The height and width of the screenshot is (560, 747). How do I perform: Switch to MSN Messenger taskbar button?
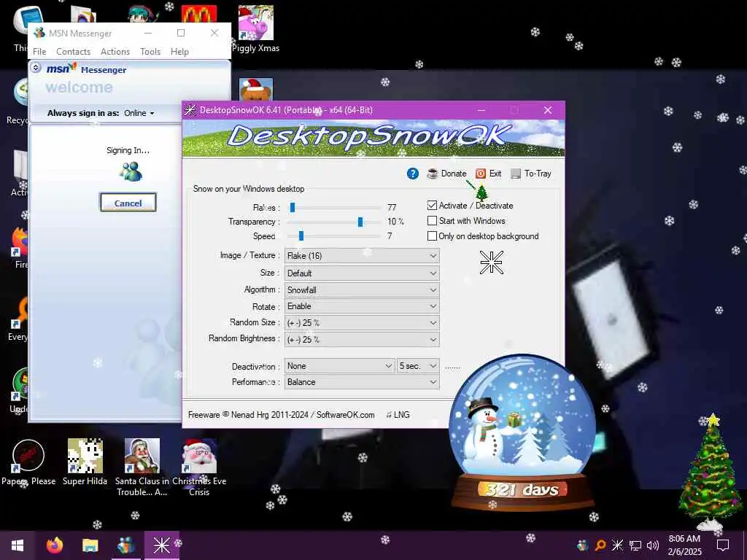[x=125, y=545]
